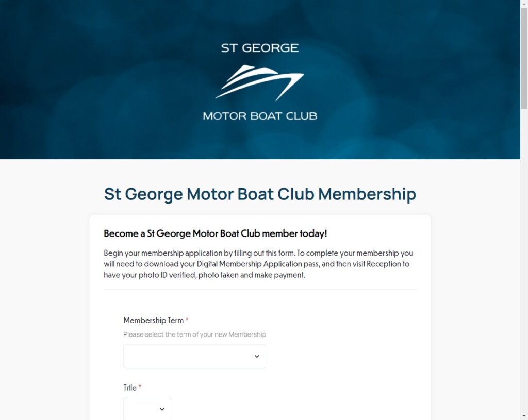This screenshot has width=528, height=420.
Task: Click the 'Become a St George' subheading
Action: click(215, 233)
